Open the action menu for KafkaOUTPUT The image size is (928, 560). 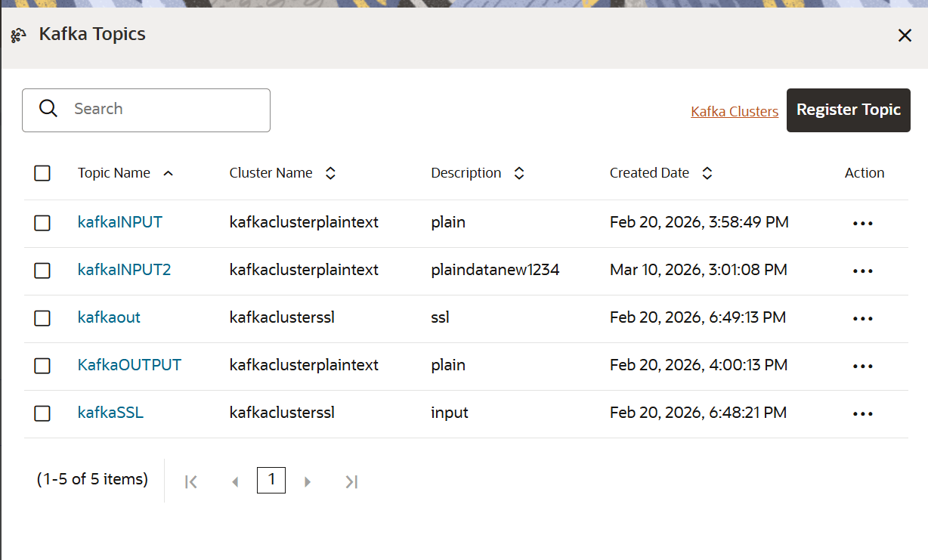pos(862,366)
